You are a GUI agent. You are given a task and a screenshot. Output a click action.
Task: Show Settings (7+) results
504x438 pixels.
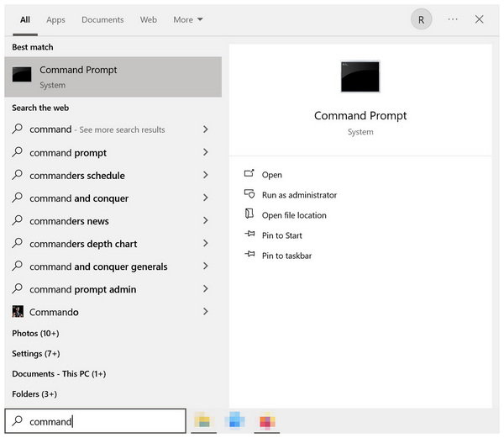click(x=36, y=353)
